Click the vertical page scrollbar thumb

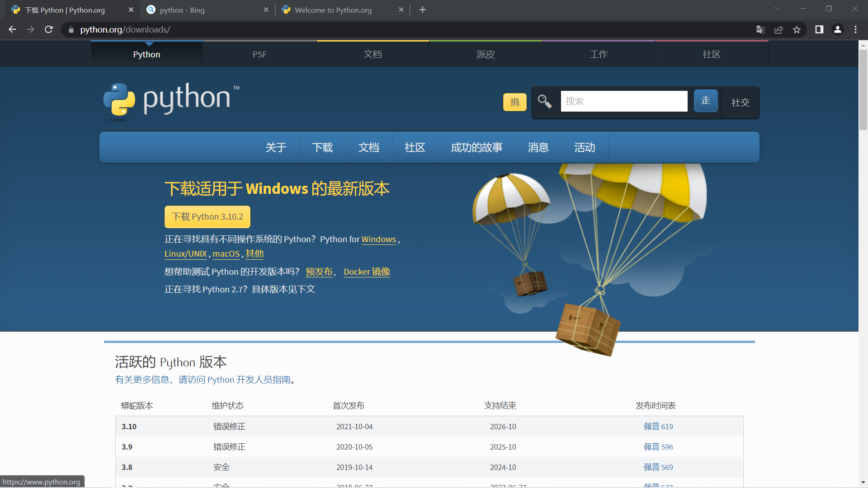[x=863, y=90]
